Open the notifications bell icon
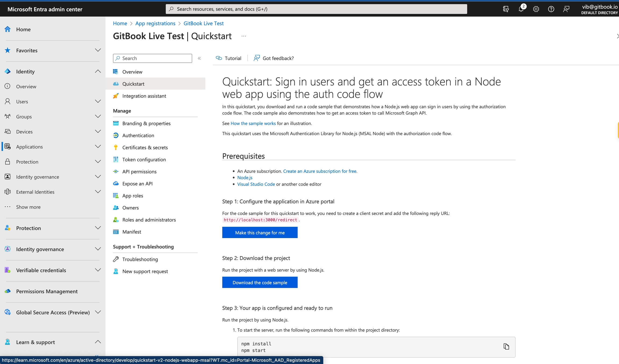Viewport: 619px width, 364px height. (521, 9)
